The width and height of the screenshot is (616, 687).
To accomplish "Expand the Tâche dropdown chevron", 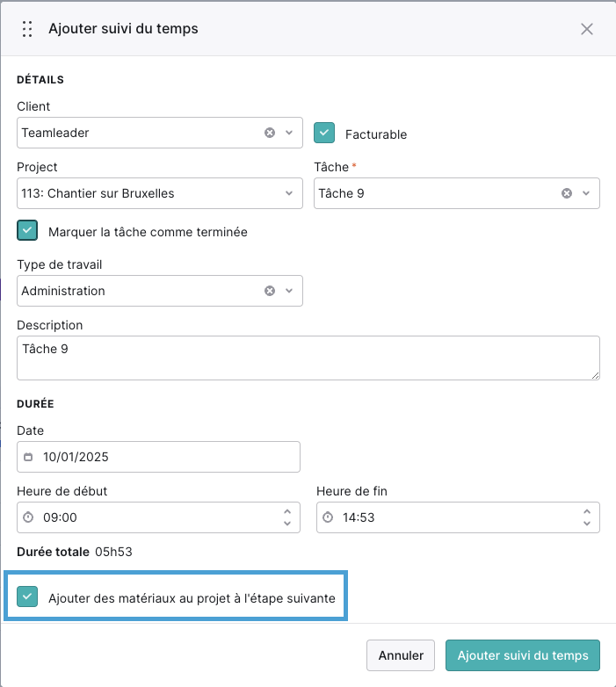I will coord(586,193).
